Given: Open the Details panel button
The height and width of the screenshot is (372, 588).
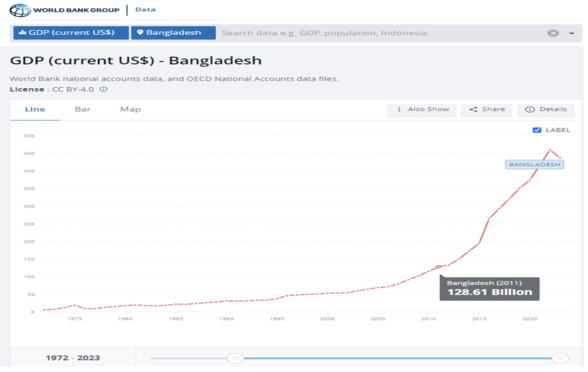Looking at the screenshot, I should pyautogui.click(x=545, y=110).
